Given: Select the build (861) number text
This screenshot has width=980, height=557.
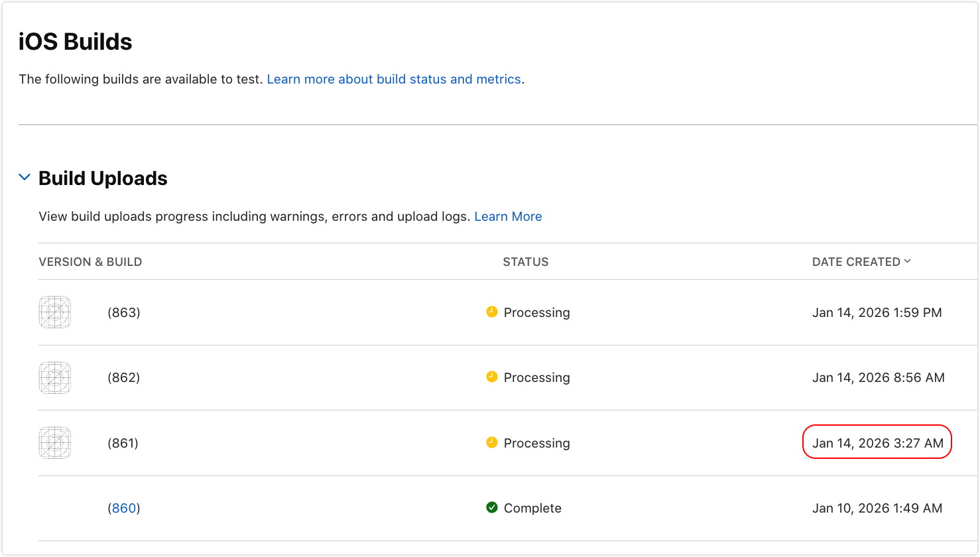Looking at the screenshot, I should point(123,443).
